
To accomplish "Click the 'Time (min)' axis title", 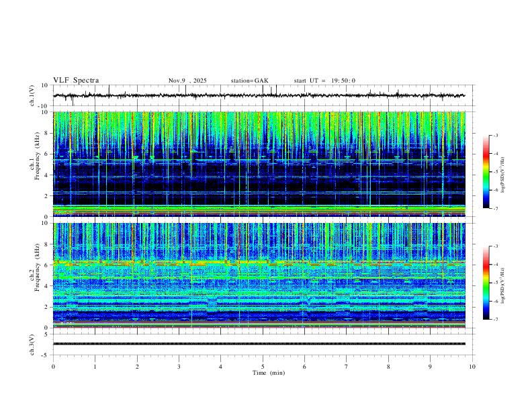I will pyautogui.click(x=269, y=373).
